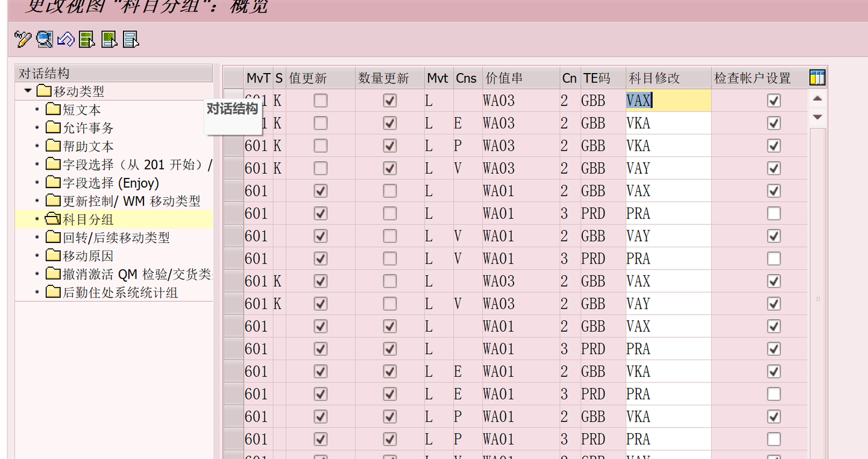Open table column settings grid icon
Screen dimensions: 868x459
[817, 78]
